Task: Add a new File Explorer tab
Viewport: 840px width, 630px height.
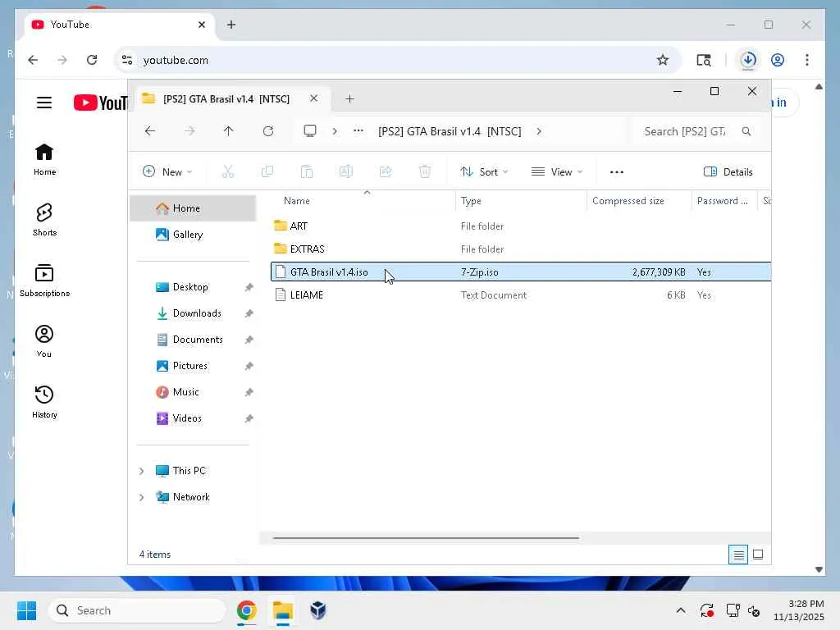Action: point(349,98)
